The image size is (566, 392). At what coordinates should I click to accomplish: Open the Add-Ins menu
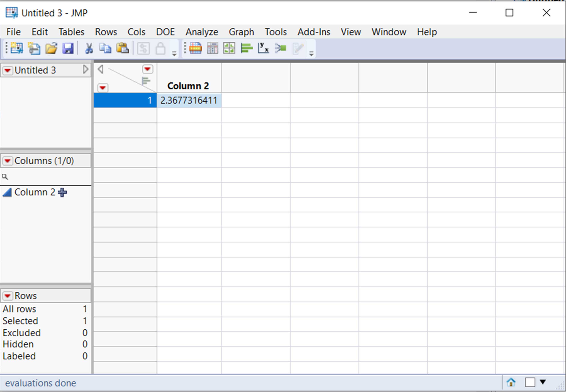(x=314, y=32)
